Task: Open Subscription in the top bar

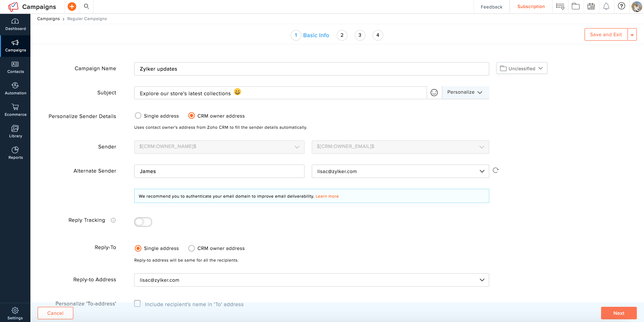Action: tap(531, 6)
